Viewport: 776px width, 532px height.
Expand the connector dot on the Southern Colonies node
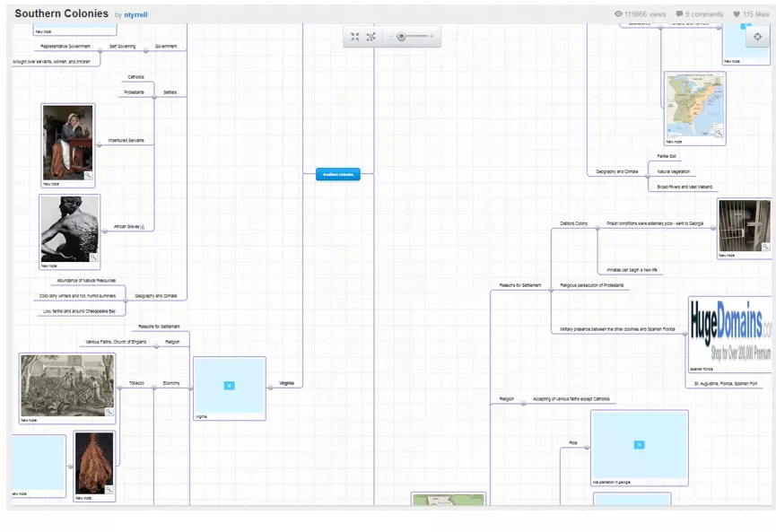(361, 174)
